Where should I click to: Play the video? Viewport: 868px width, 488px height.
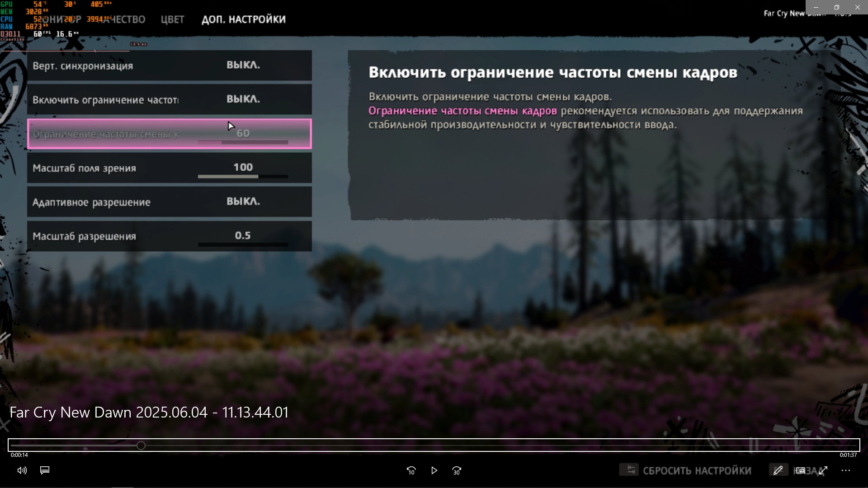[x=434, y=470]
